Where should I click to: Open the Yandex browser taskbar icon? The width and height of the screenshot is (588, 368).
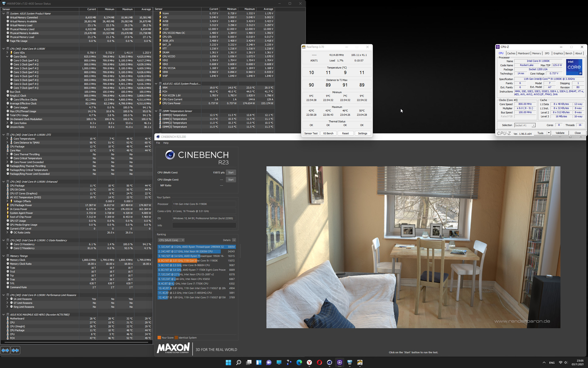tap(309, 363)
